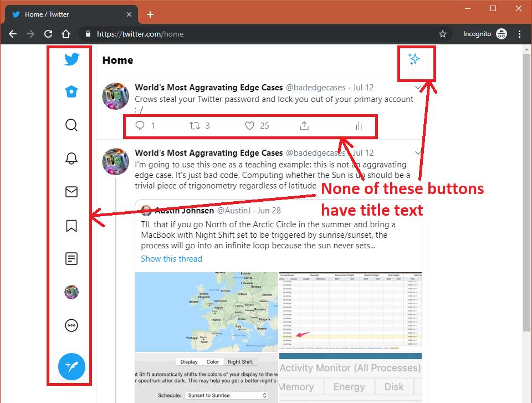
Task: Expand chevron menu on second tweet
Action: [418, 153]
